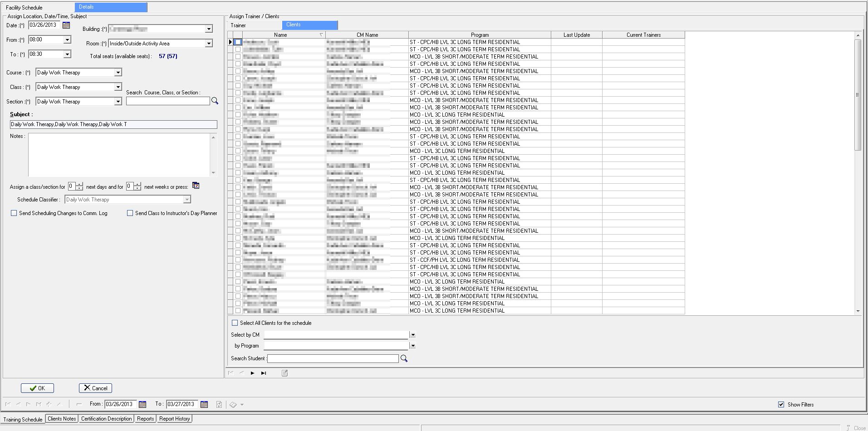Open calendar for bottom To date 03/27/2013
This screenshot has height=431, width=868.
204,404
